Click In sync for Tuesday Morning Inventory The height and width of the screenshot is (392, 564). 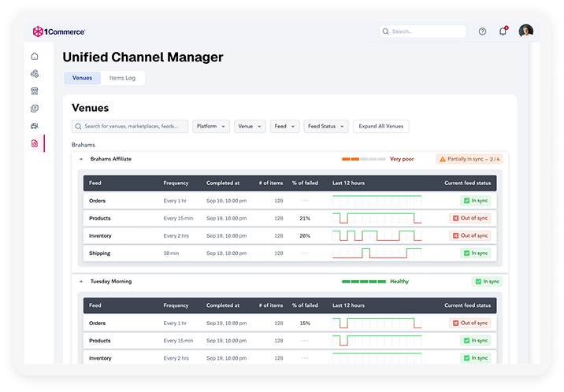pos(476,358)
